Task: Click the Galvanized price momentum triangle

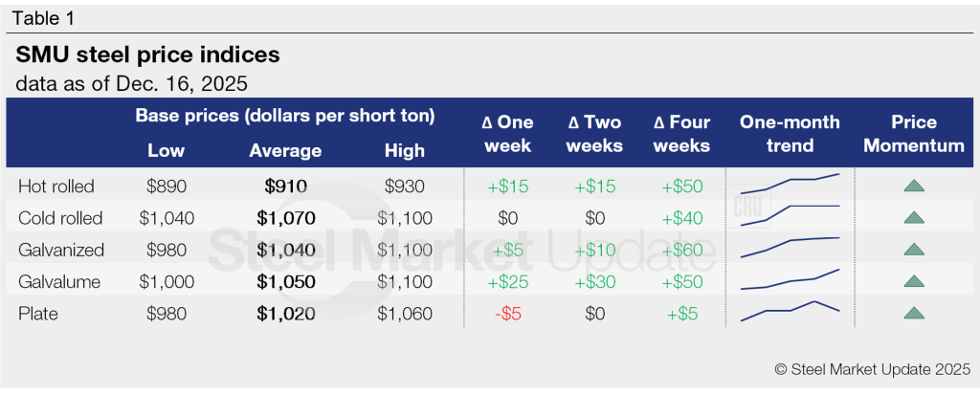Action: pyautogui.click(x=914, y=250)
